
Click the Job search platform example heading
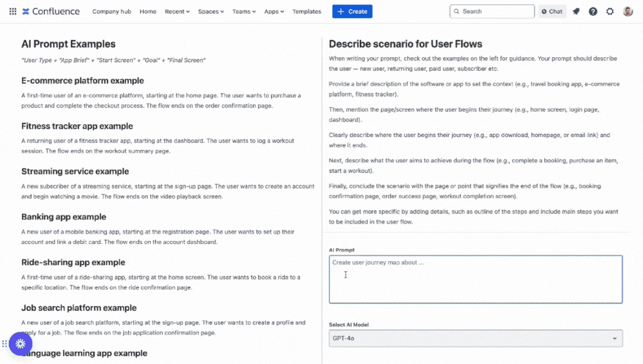pos(79,308)
